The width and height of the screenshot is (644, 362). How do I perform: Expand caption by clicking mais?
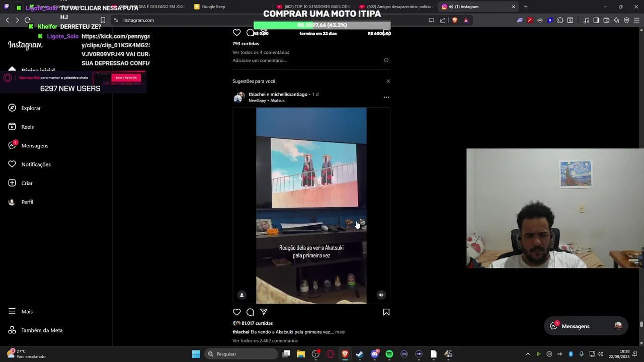(340, 332)
